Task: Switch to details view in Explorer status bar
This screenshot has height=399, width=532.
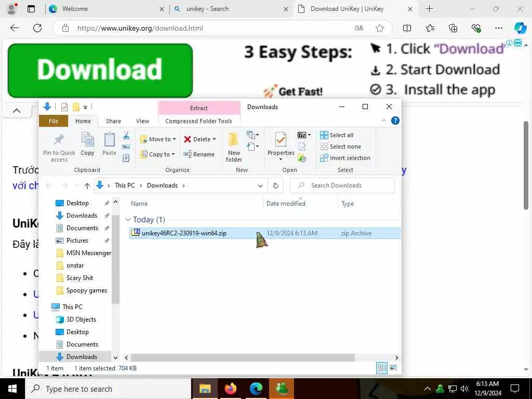Action: [382, 368]
